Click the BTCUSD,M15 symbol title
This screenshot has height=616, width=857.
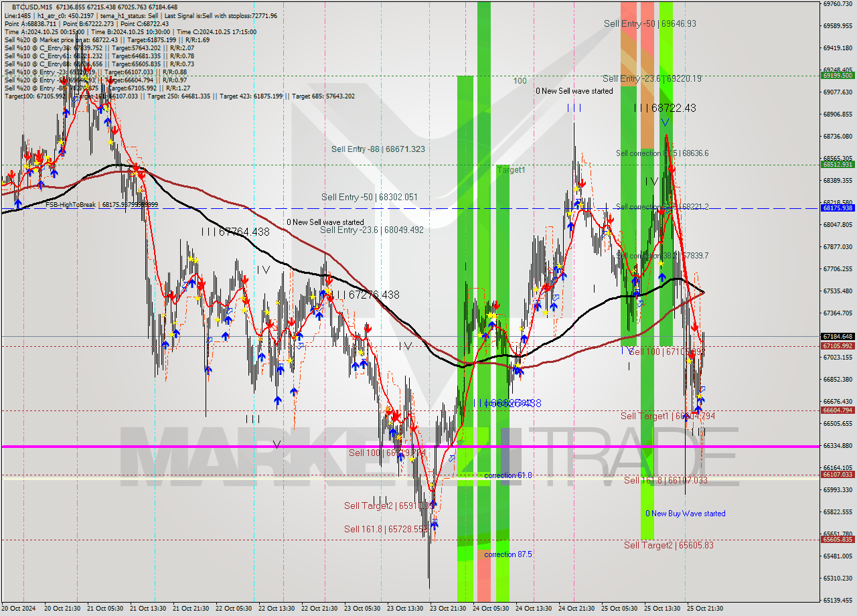[x=31, y=7]
